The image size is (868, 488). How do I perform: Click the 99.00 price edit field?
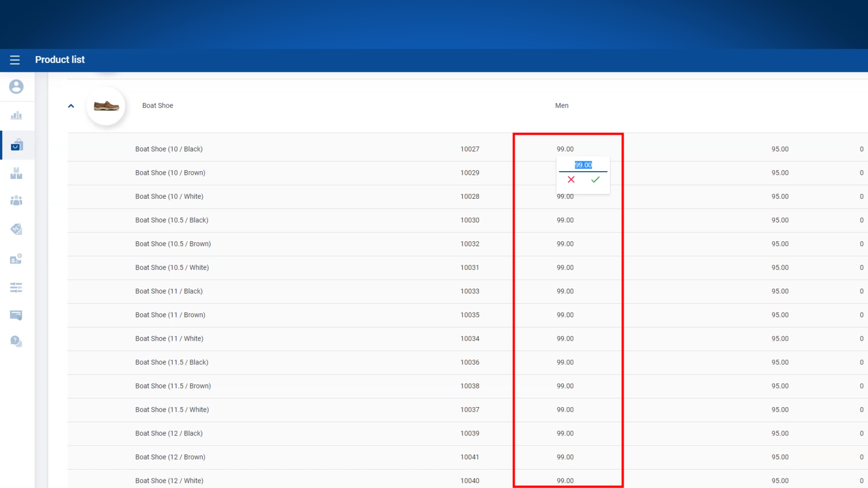coord(583,165)
